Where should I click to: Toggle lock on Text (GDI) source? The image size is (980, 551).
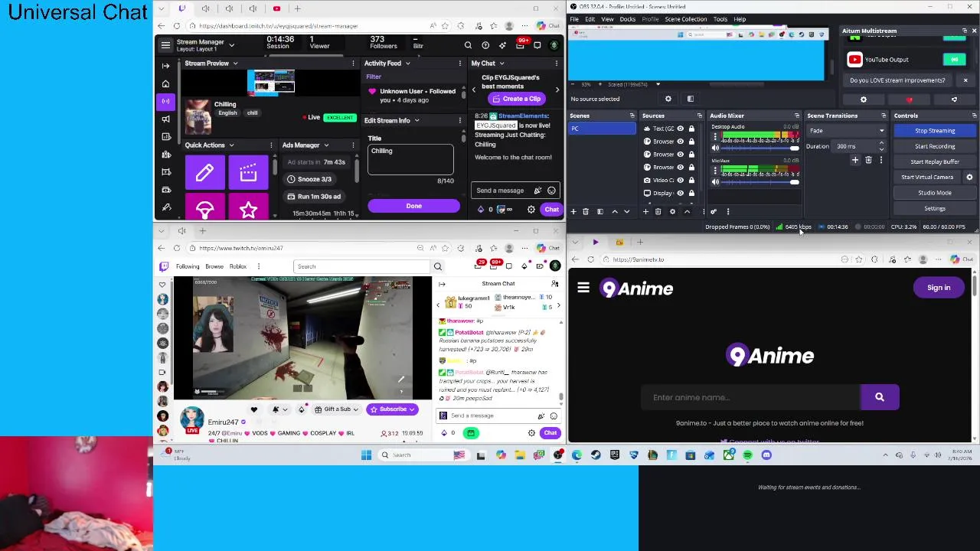coord(691,129)
